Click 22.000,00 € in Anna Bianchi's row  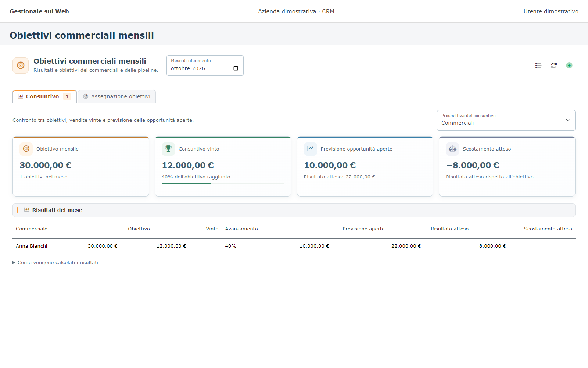coord(406,246)
